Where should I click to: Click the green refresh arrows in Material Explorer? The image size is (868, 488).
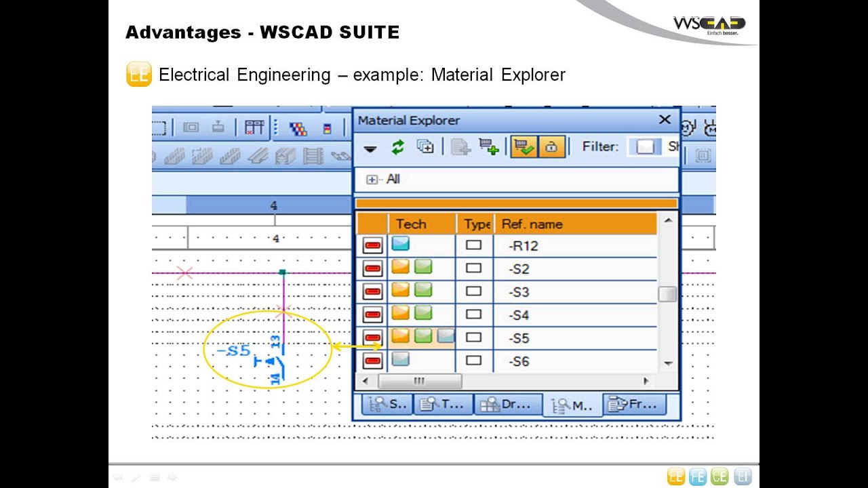(x=397, y=147)
